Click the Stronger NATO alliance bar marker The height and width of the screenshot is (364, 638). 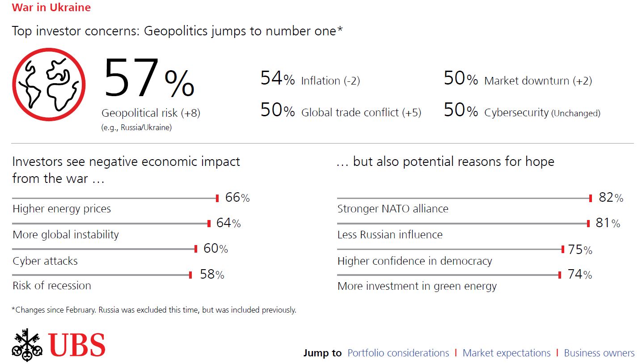click(591, 198)
